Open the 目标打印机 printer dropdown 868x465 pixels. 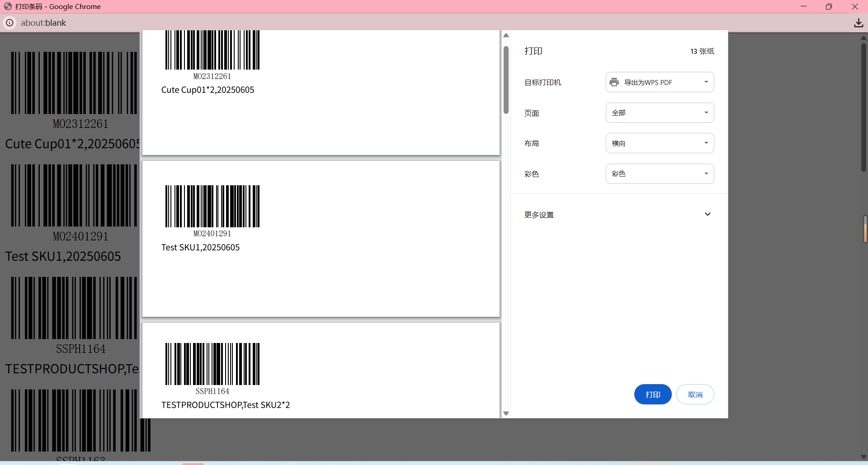point(660,82)
